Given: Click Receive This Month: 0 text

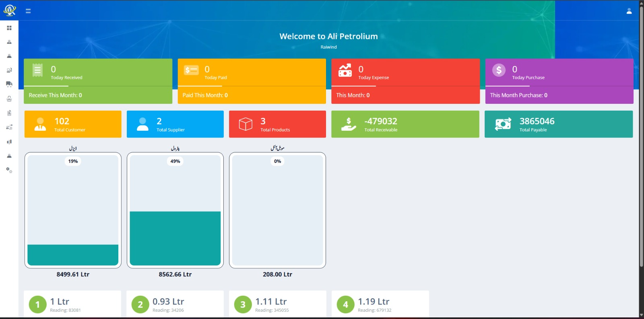Looking at the screenshot, I should 55,95.
